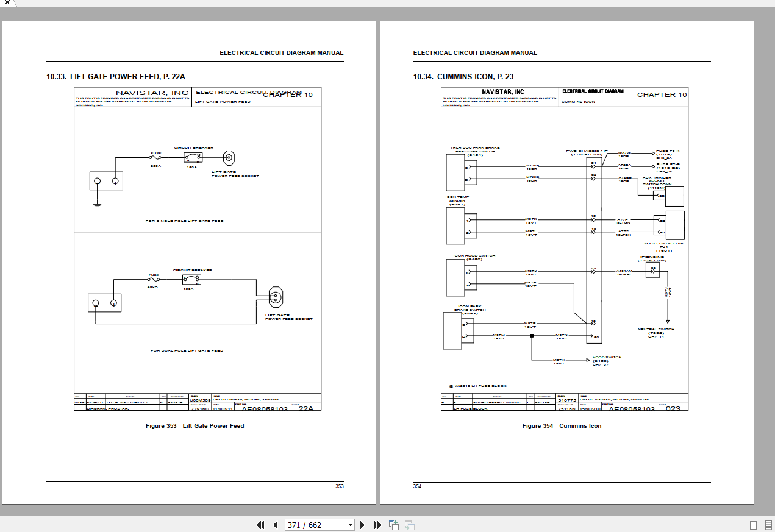Image resolution: width=775 pixels, height=532 pixels.
Task: Go forward to the next view
Action: 409,525
